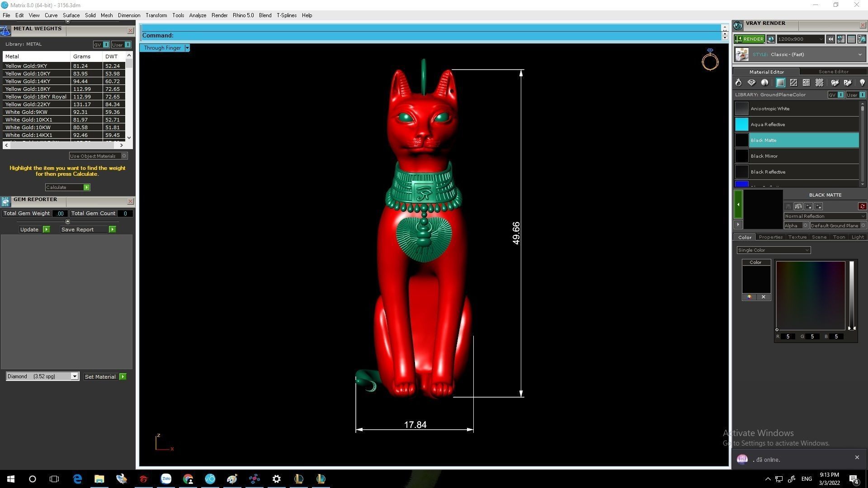Click the export material folder icon
This screenshot has width=868, height=488.
pos(818,206)
